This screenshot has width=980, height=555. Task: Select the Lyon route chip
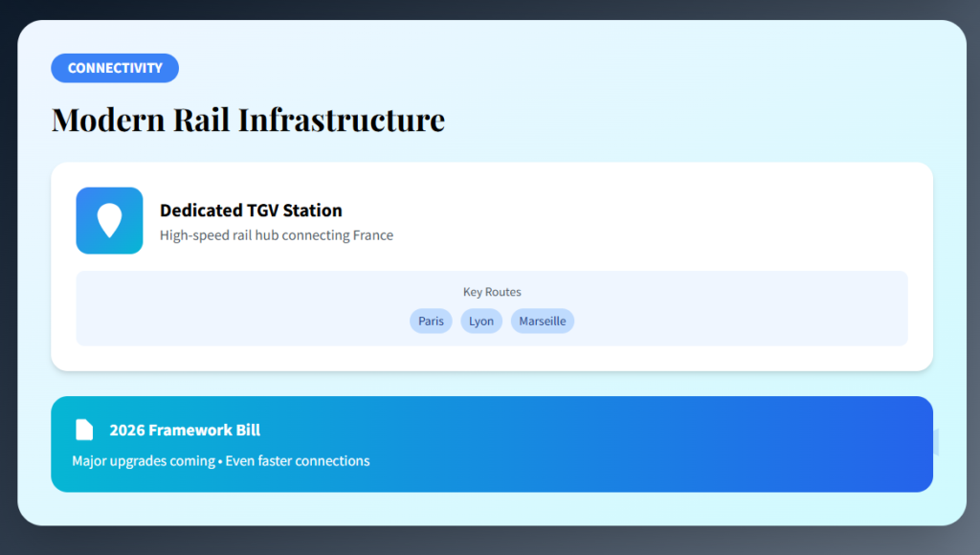(481, 322)
